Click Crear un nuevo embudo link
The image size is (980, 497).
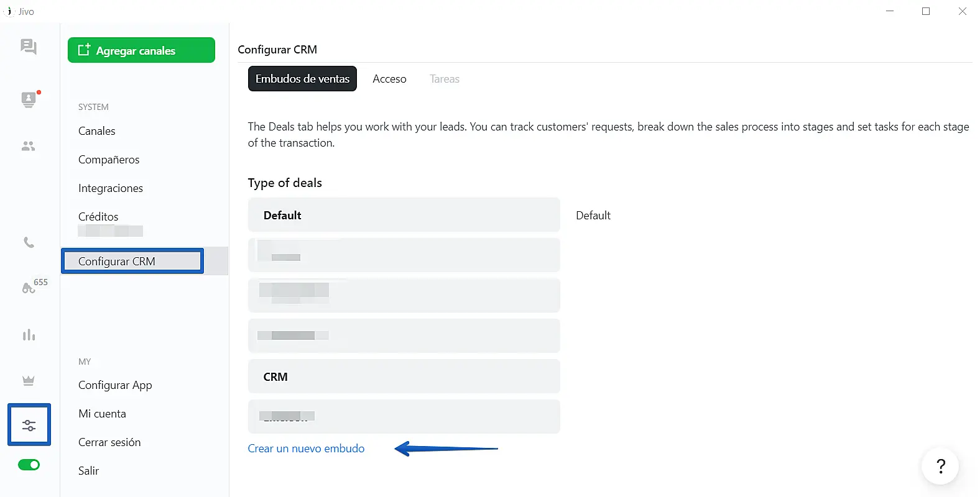(306, 449)
